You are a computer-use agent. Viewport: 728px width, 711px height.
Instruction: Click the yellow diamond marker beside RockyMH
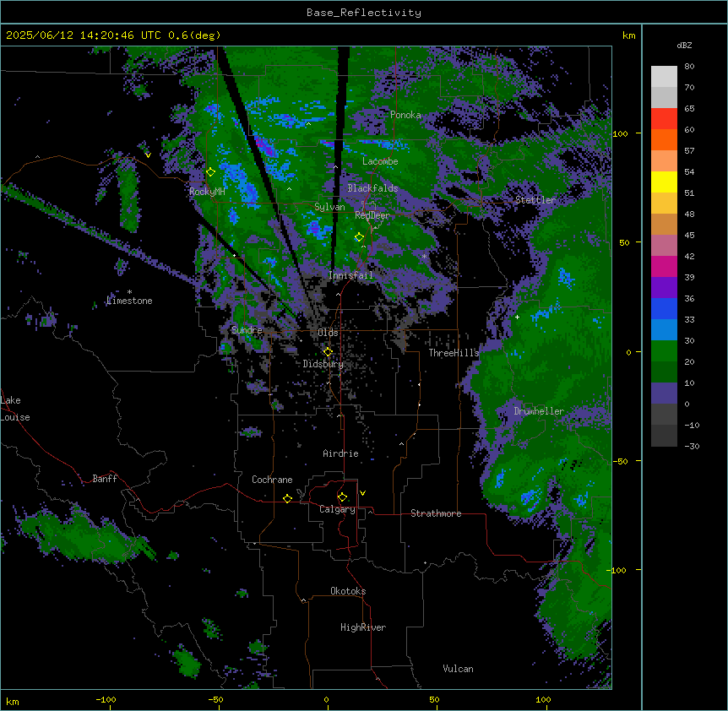211,172
